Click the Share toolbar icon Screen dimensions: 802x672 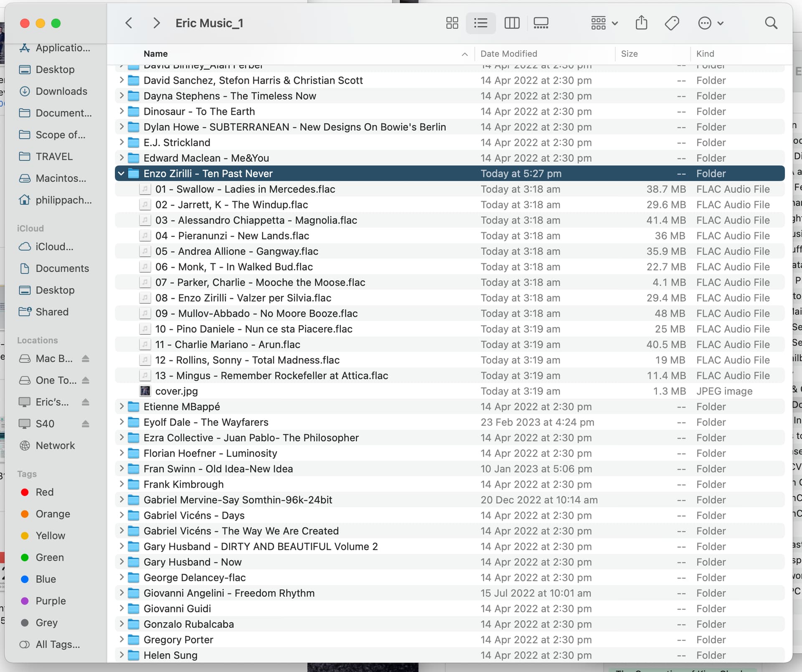pyautogui.click(x=641, y=23)
